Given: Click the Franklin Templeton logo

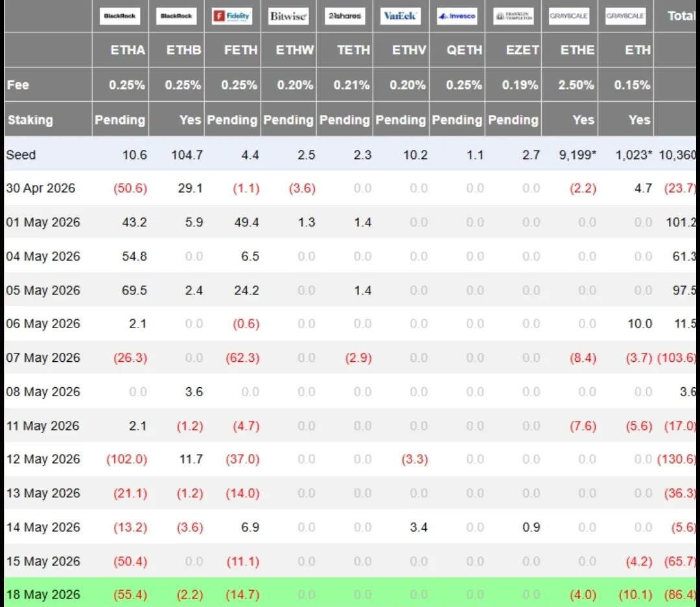Looking at the screenshot, I should [x=513, y=16].
